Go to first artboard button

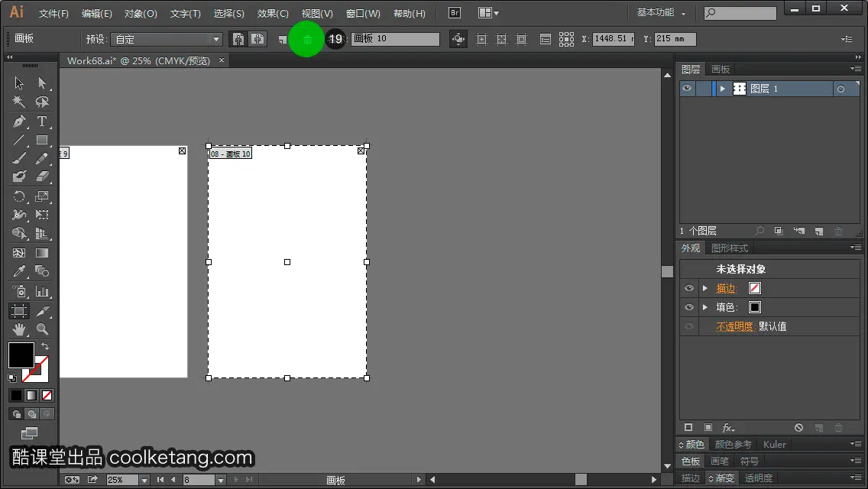160,480
